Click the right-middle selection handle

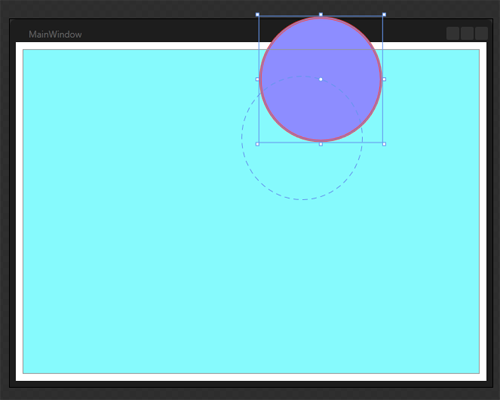tap(384, 79)
